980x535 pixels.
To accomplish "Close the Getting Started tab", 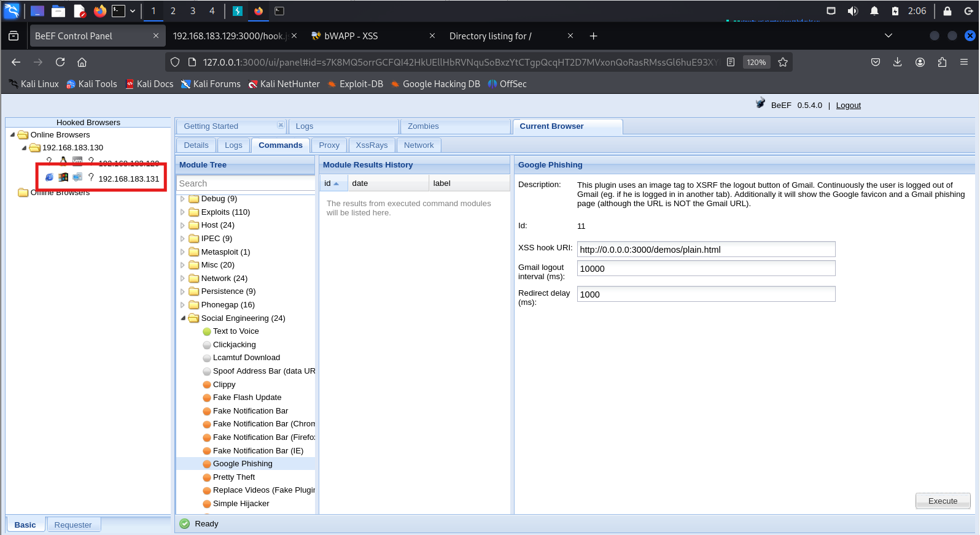I will (281, 125).
